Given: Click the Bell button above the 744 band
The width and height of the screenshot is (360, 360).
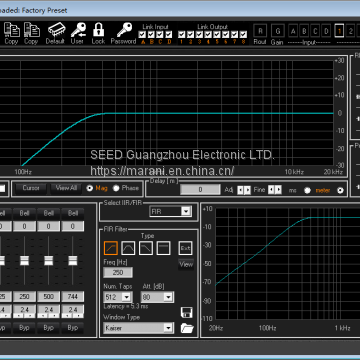Looking at the screenshot, I should point(73,213).
